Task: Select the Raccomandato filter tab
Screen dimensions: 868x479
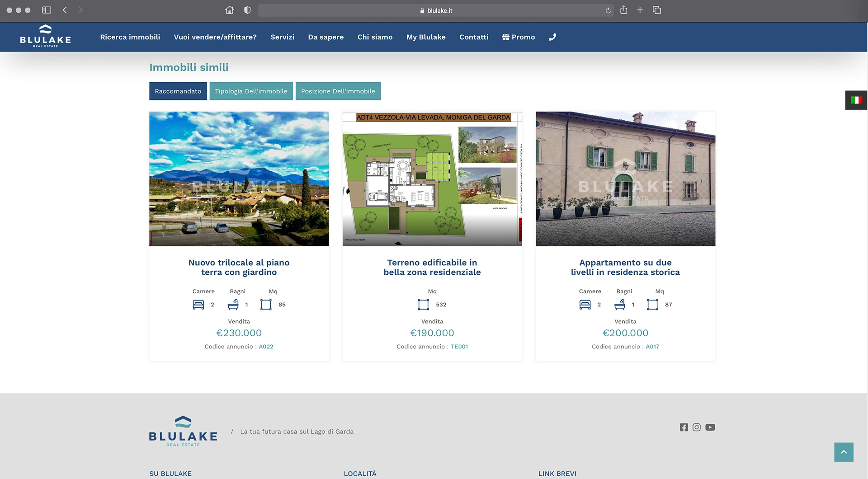Action: pos(178,91)
